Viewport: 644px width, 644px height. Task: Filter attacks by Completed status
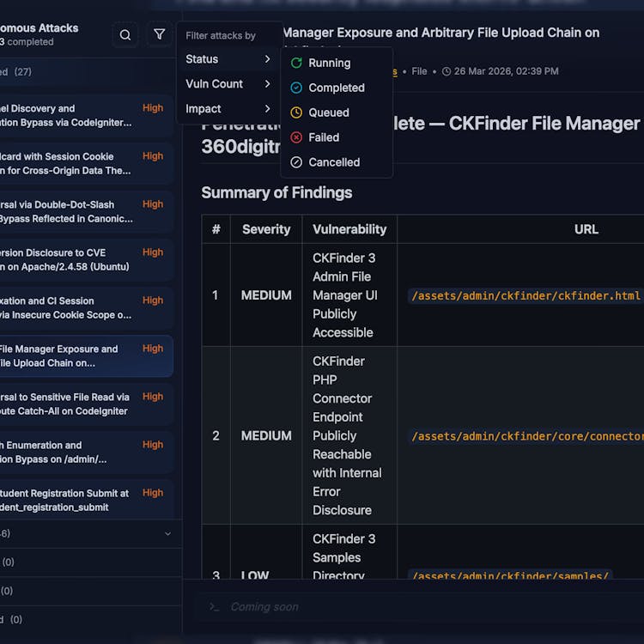[x=337, y=88]
